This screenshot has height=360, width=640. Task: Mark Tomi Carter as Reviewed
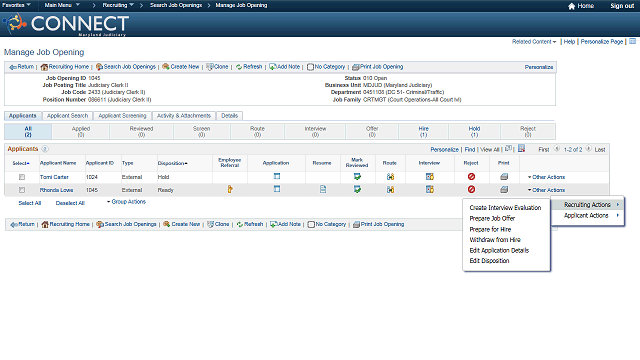tap(357, 176)
